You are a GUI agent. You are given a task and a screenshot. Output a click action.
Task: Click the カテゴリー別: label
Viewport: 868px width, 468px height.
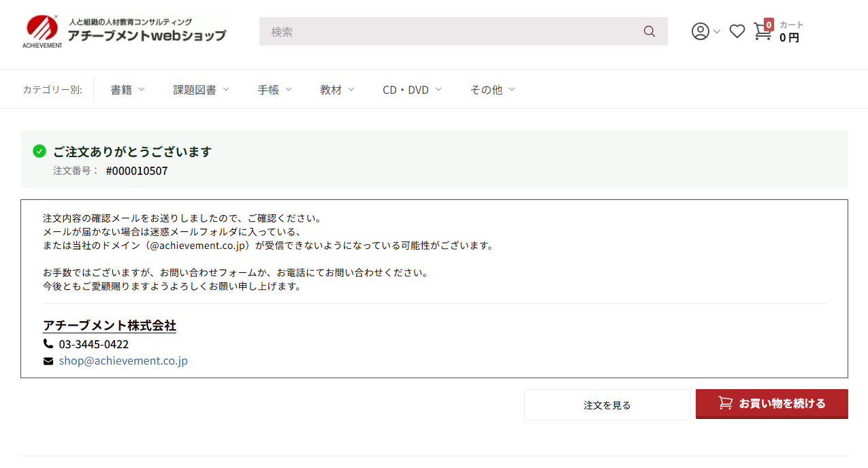point(52,89)
